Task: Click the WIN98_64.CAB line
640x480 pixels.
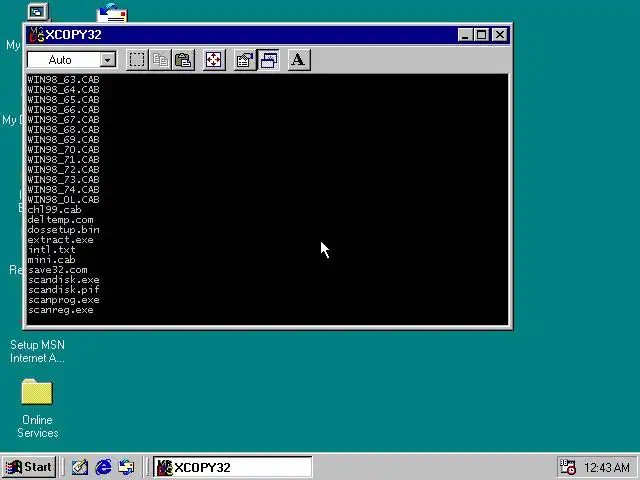Action: click(63, 89)
